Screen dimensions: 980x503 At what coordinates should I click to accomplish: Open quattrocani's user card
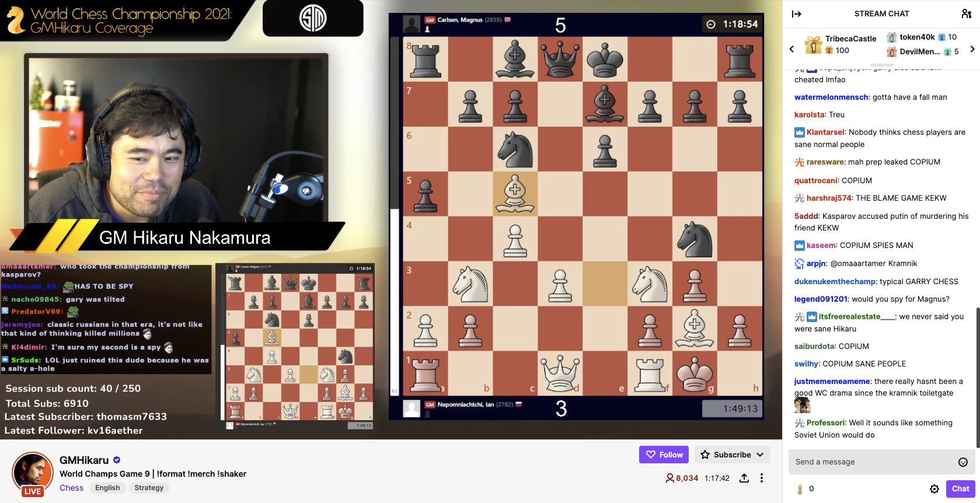coord(816,181)
